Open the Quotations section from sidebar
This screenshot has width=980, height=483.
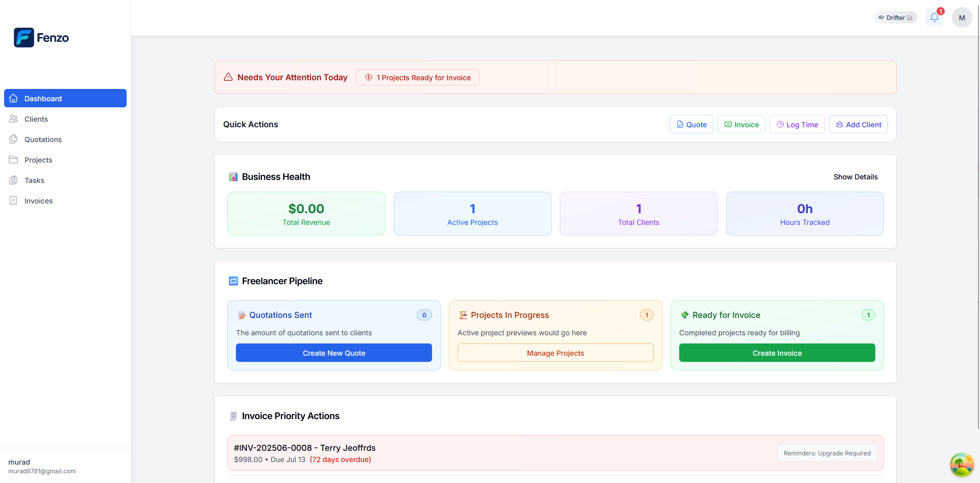click(x=42, y=139)
